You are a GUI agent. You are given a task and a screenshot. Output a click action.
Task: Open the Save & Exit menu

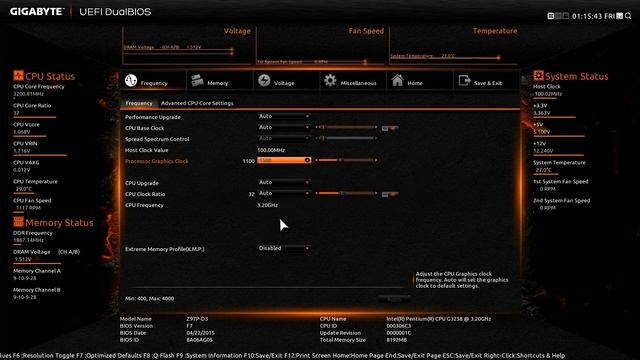486,80
